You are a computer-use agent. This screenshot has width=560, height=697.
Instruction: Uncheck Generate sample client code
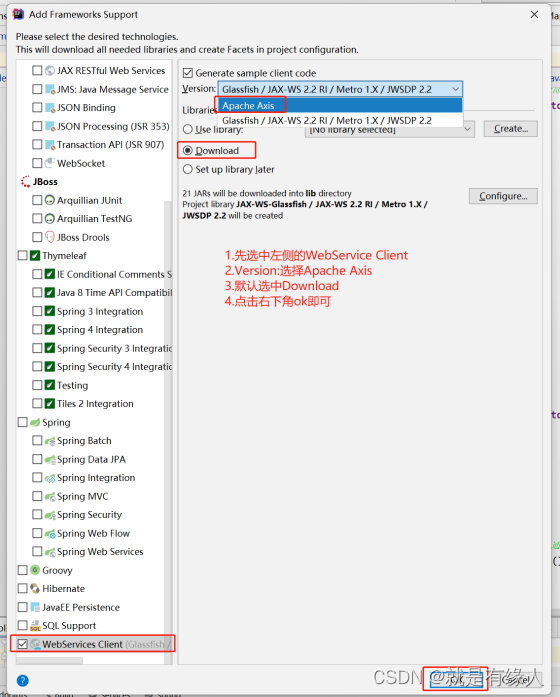tap(188, 73)
